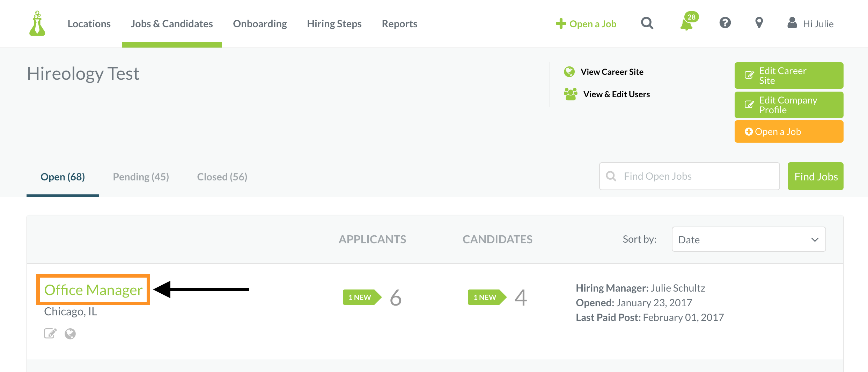Open the Hiring Steps menu
868x372 pixels.
click(334, 24)
